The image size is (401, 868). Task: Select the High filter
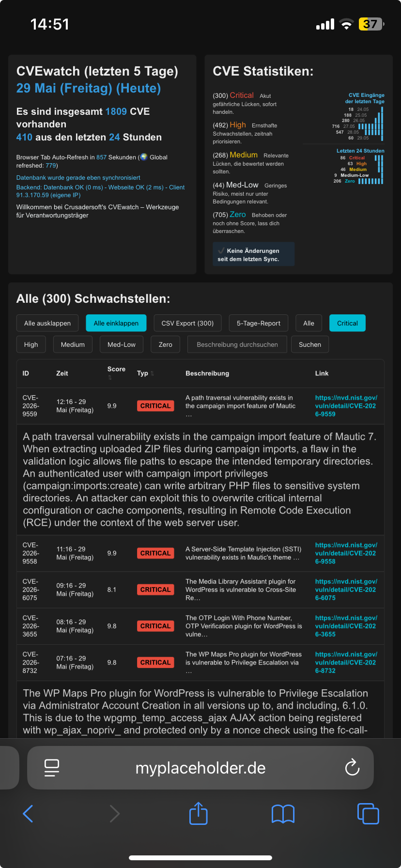coord(31,344)
